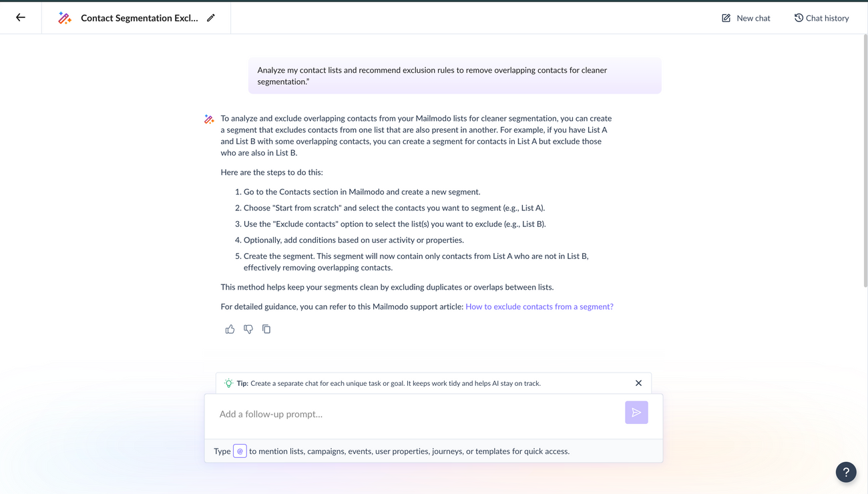868x494 pixels.
Task: Open the 'How to exclude contacts from a segment?' link
Action: 539,306
